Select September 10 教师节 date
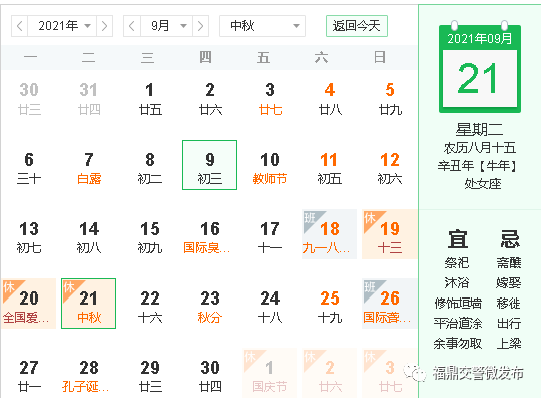This screenshot has width=541, height=398. 270,168
